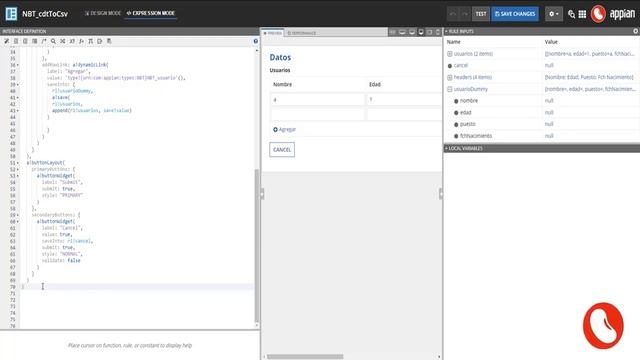Expand the headers (4 items) rule input
This screenshot has width=640, height=360.
(449, 77)
